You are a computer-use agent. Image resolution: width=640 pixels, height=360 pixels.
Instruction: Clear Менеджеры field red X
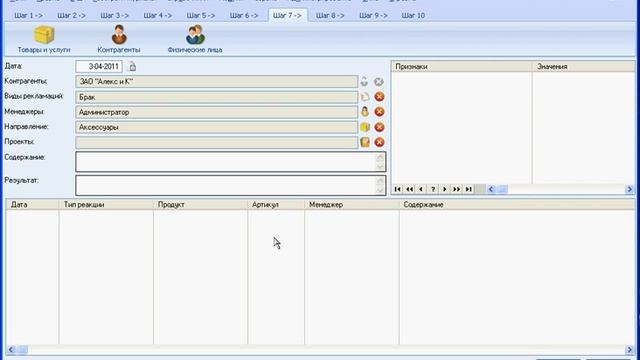(x=379, y=112)
